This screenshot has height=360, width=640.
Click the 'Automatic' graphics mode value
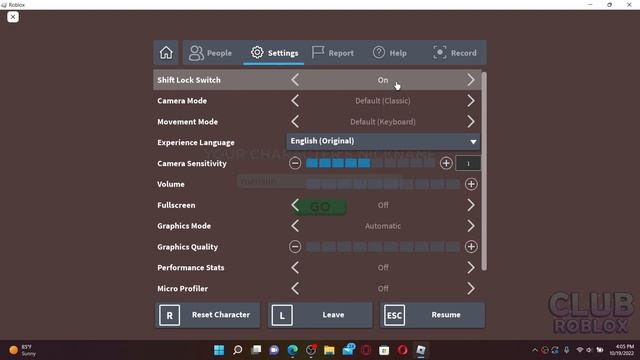383,226
